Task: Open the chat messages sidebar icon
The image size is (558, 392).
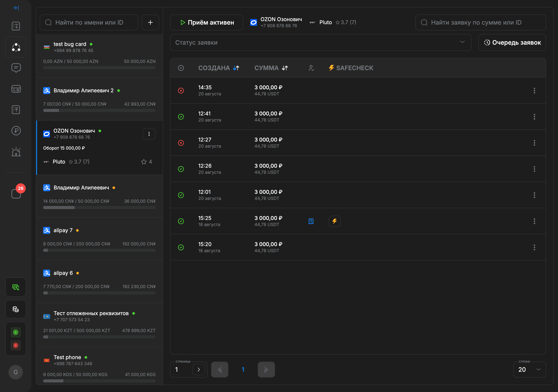Action: [x=16, y=68]
